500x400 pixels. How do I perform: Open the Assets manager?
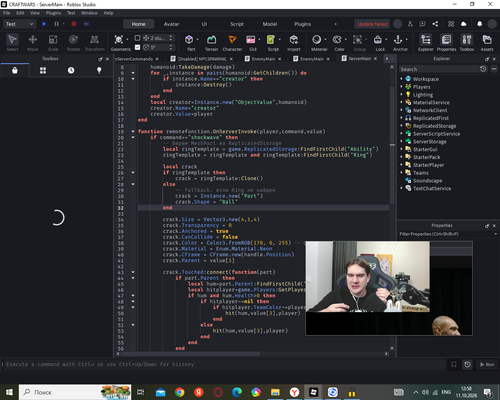pos(487,42)
